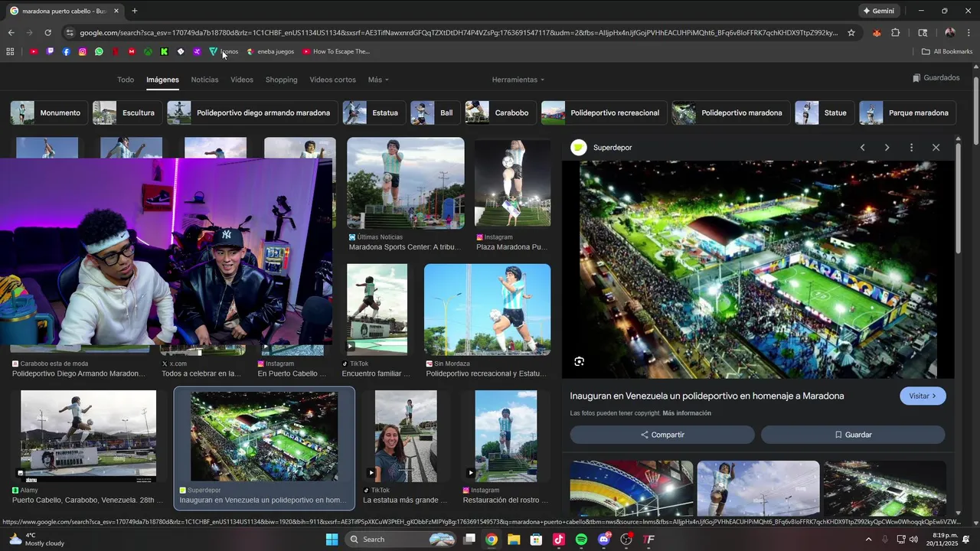Open Chrome's three-dot menu
Image resolution: width=980 pixels, height=551 pixels.
pos(969,33)
